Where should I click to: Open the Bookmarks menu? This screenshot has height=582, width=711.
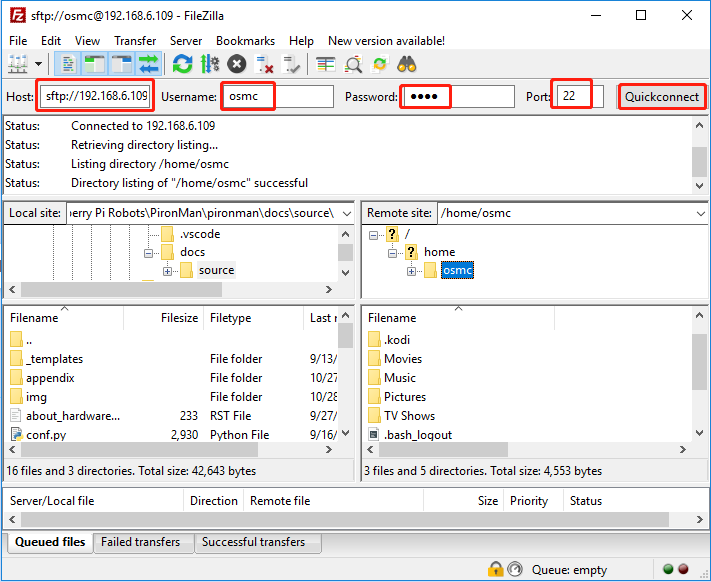[x=245, y=41]
